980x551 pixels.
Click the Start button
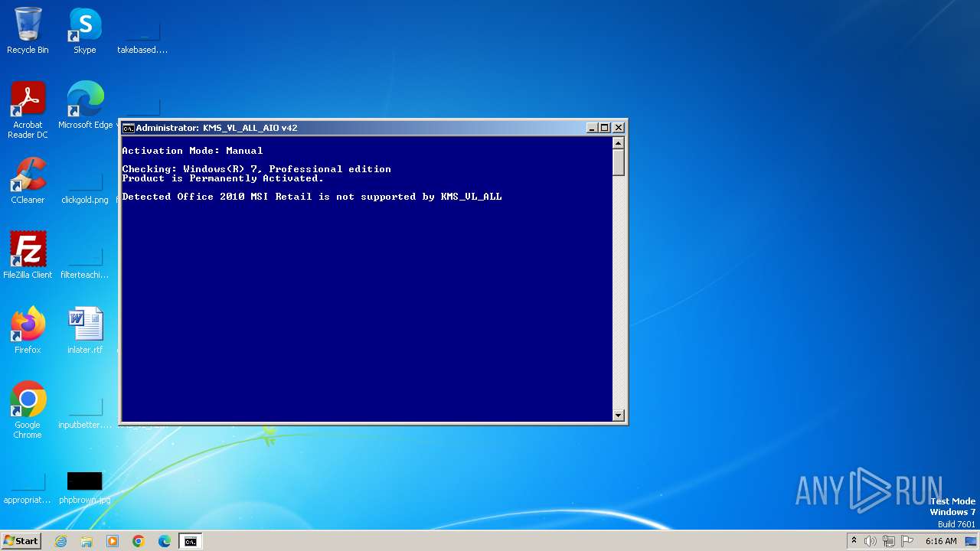click(x=21, y=541)
